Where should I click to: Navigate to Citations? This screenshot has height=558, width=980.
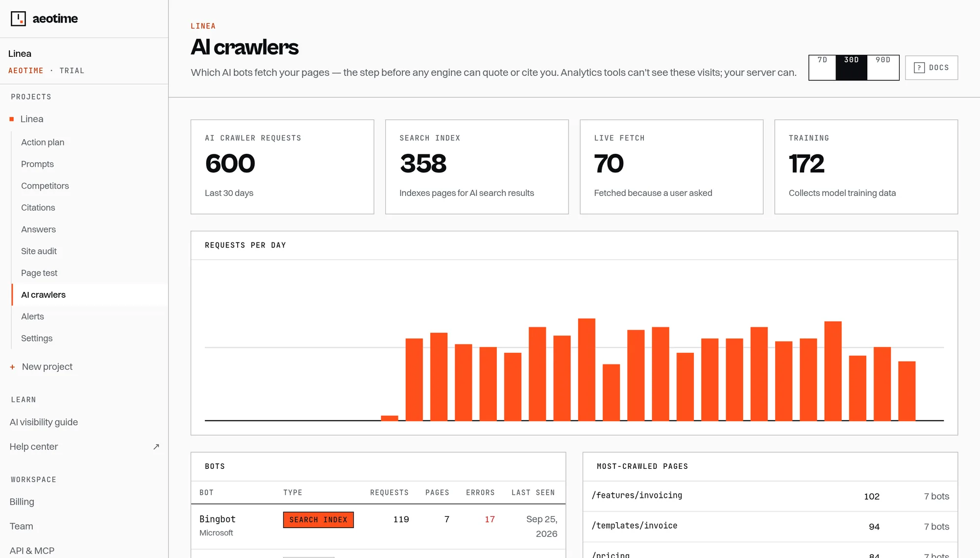(x=38, y=208)
